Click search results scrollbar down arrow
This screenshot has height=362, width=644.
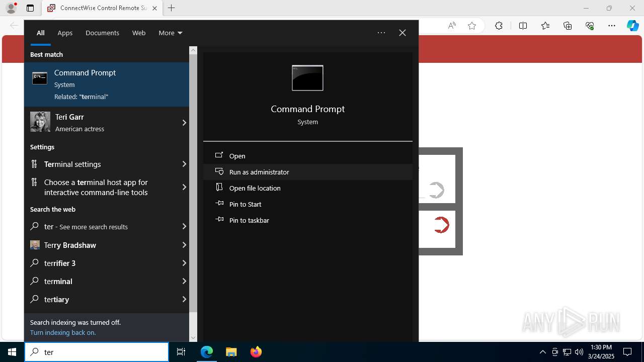point(193,338)
